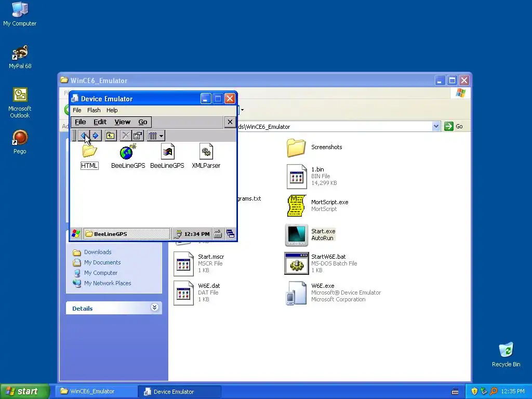Go up one folder level in emulator
Screen dimensions: 532x399
110,136
